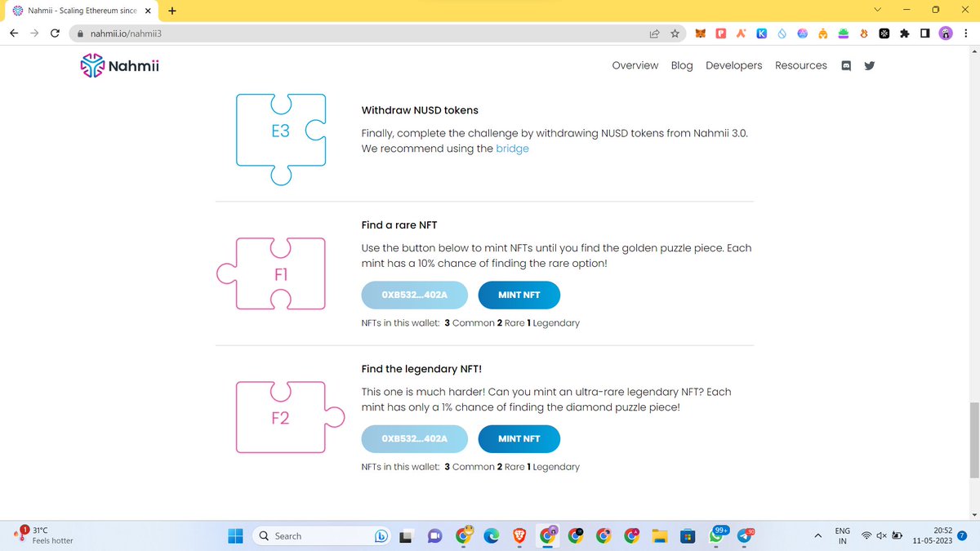This screenshot has width=980, height=551.
Task: Open the Windows Start menu
Action: click(x=235, y=535)
